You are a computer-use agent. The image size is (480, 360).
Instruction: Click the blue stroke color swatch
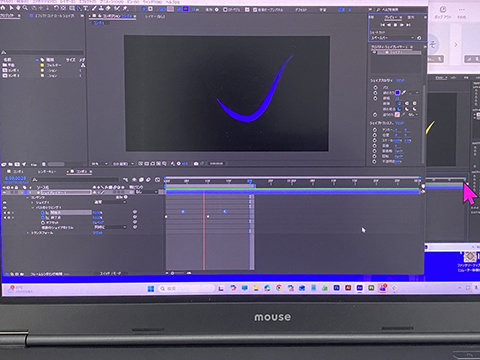[x=397, y=92]
